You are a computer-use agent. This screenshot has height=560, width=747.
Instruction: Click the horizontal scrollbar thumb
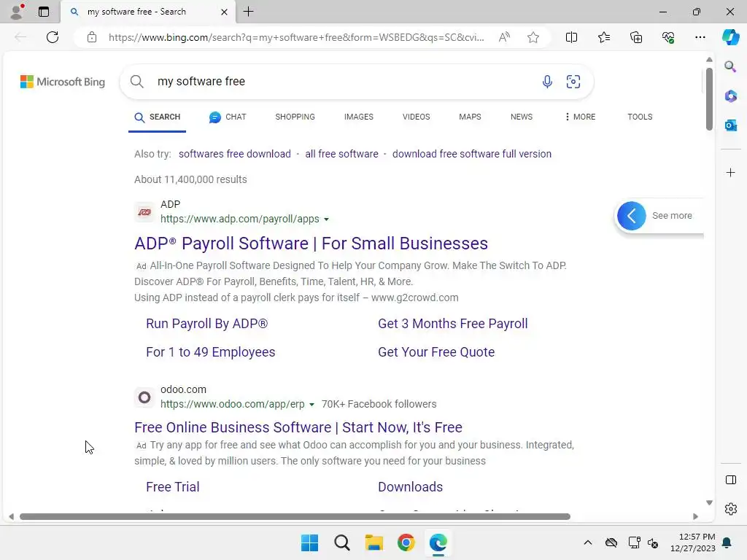295,517
